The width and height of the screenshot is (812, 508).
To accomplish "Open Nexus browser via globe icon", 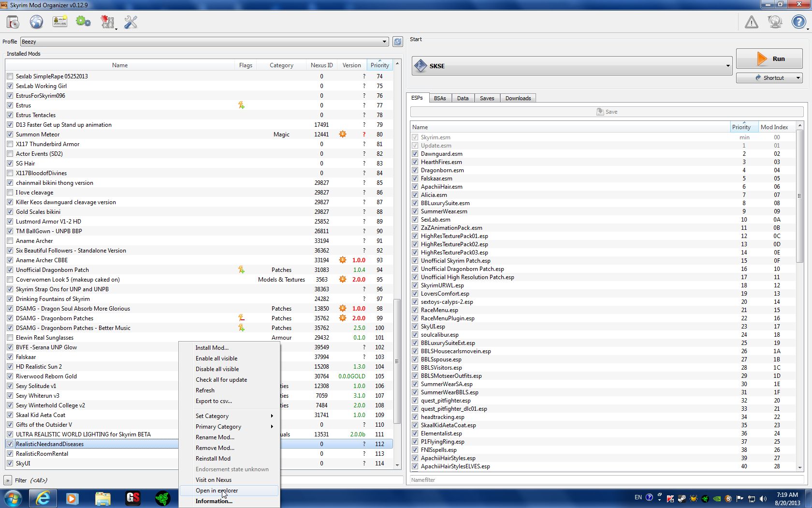I will (x=36, y=22).
